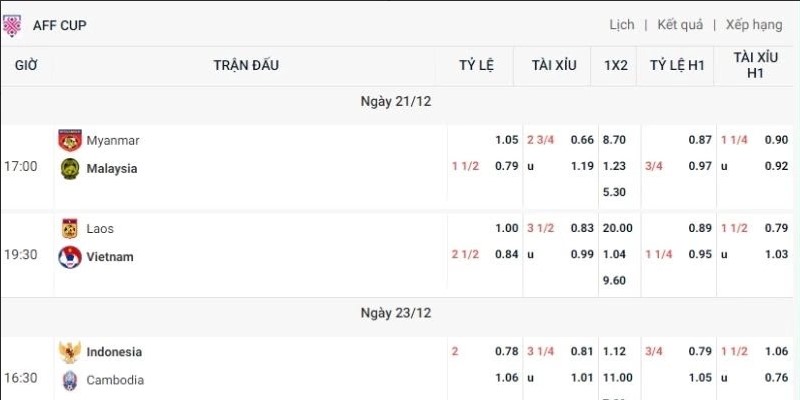The image size is (800, 400).
Task: Click the Indonesia Garuda emblem
Action: pyautogui.click(x=69, y=352)
